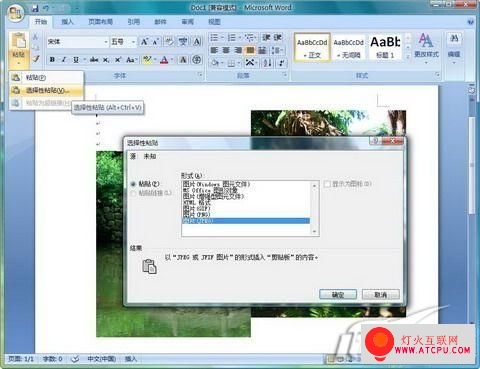Click the text highlight color swatch
This screenshot has width=480, height=369.
point(147,60)
